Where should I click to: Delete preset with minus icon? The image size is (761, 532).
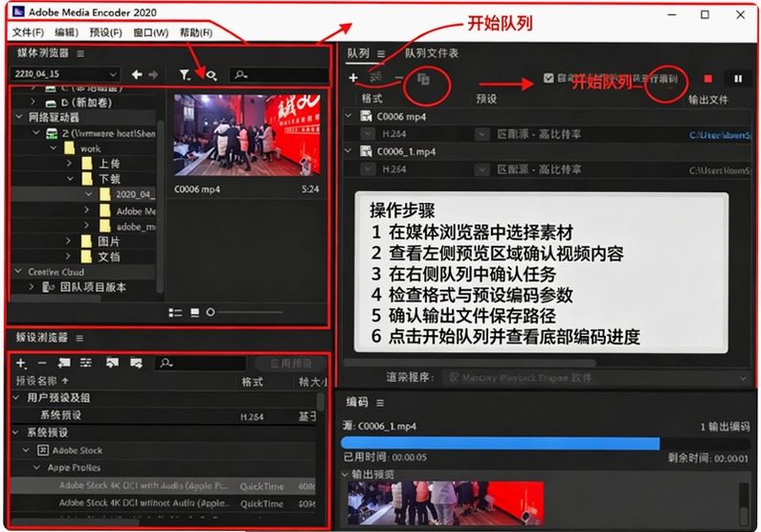[42, 364]
